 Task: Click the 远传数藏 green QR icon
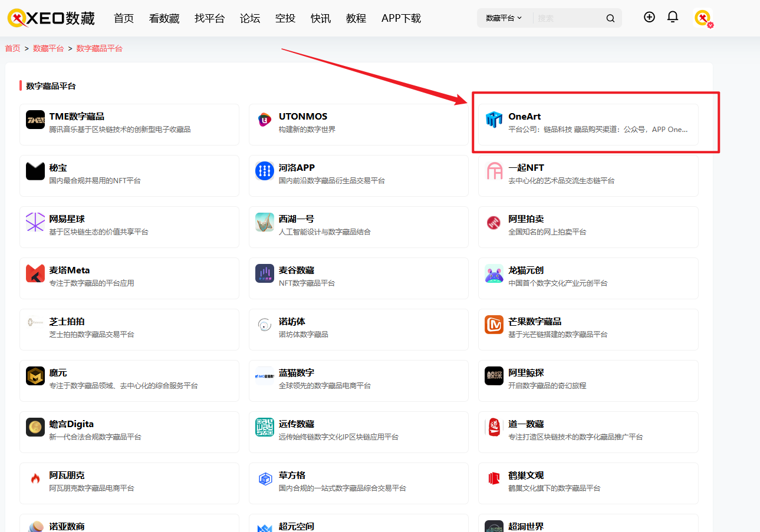[265, 427]
